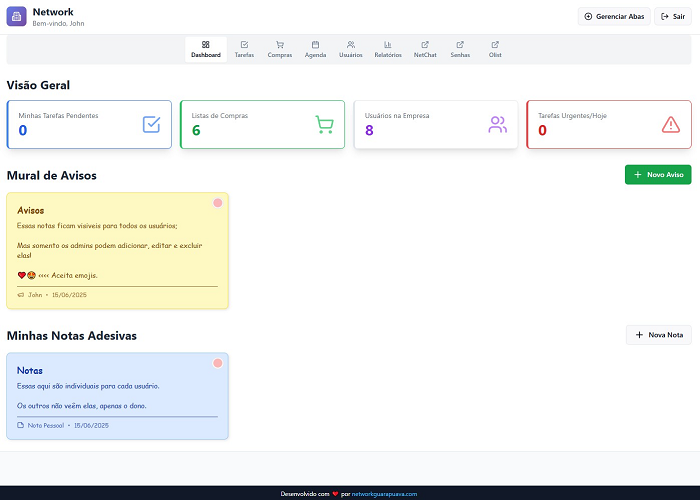The image size is (700, 500).
Task: Open the Usuários na Empresa card
Action: (436, 125)
